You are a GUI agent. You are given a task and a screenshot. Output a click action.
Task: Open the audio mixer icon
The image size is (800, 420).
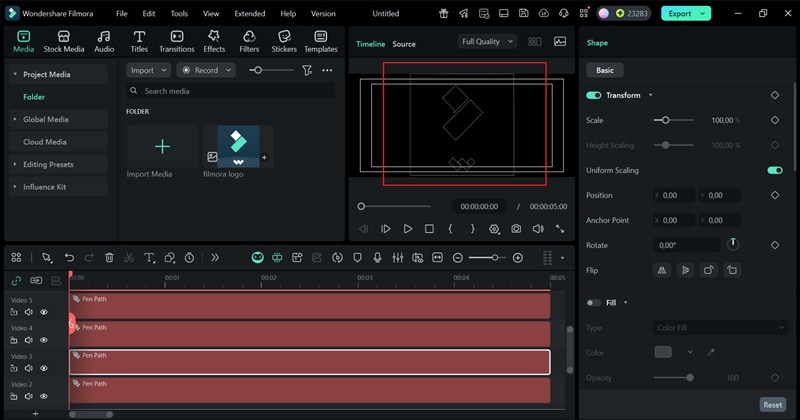pyautogui.click(x=397, y=258)
